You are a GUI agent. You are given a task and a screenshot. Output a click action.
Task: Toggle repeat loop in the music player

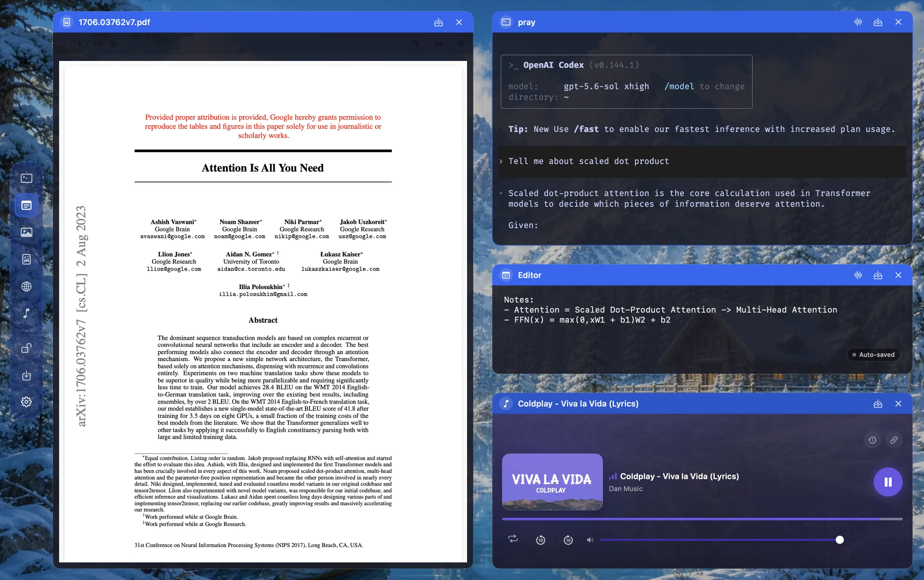(x=513, y=539)
